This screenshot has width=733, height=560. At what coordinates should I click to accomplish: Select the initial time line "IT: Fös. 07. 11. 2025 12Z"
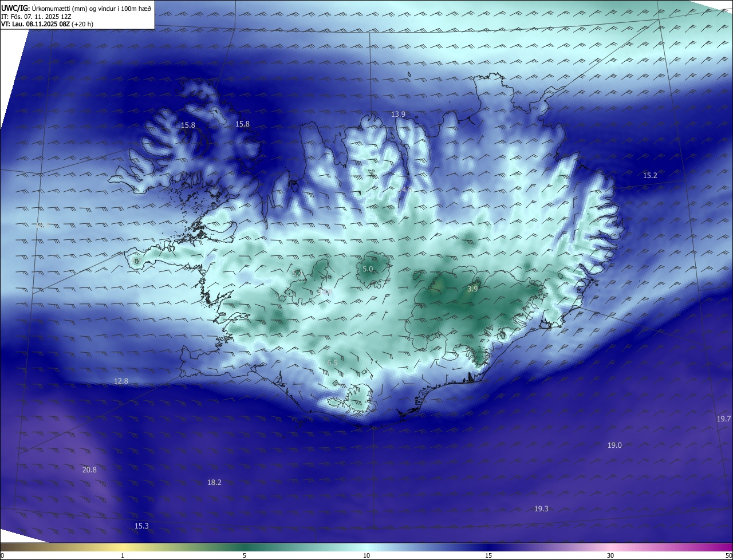pyautogui.click(x=35, y=16)
